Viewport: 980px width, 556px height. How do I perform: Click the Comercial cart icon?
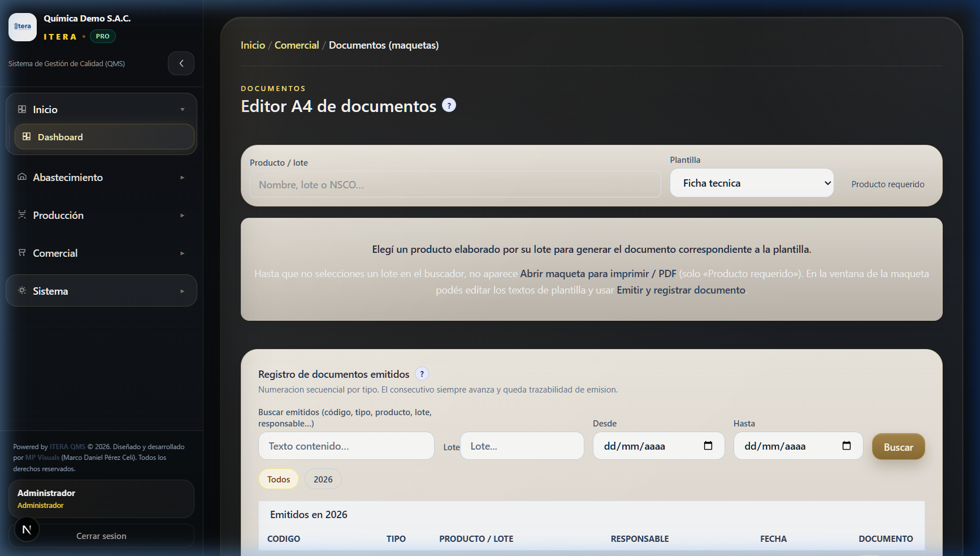pos(22,252)
